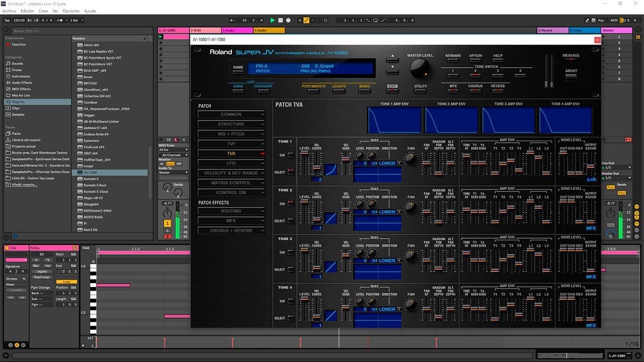The width and height of the screenshot is (644, 362).
Task: Select the Plug-ins browser category
Action: 38,101
